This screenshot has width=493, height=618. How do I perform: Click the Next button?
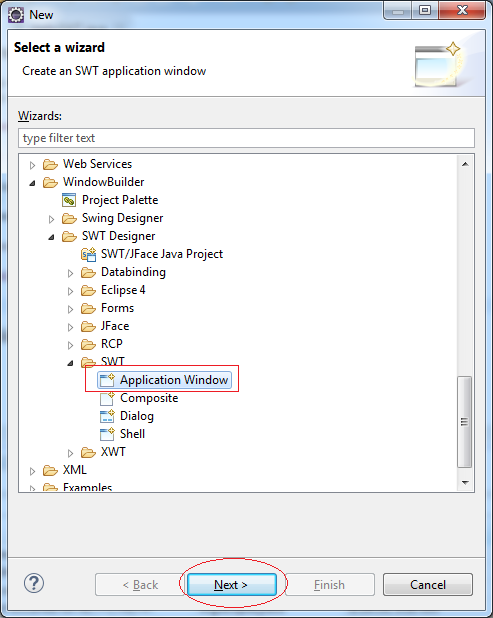point(232,584)
